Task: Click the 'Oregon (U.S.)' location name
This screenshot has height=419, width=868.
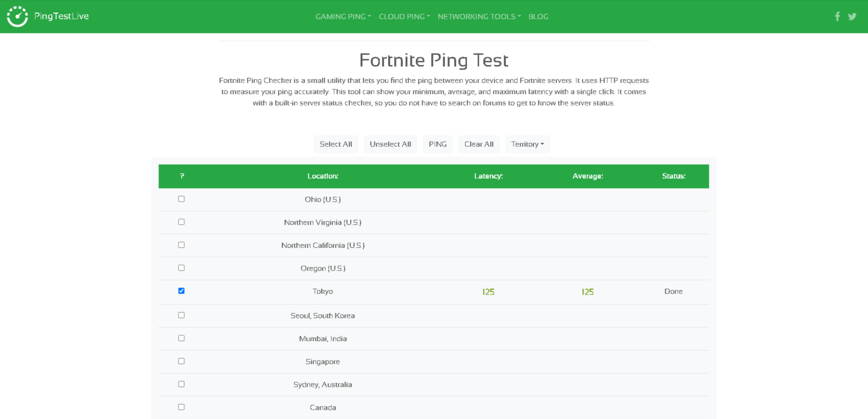Action: point(323,268)
